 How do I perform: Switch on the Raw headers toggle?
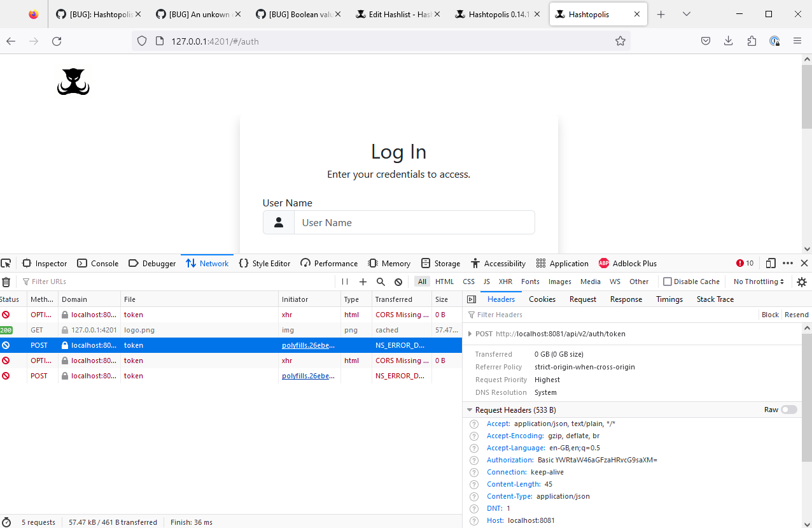(788, 410)
